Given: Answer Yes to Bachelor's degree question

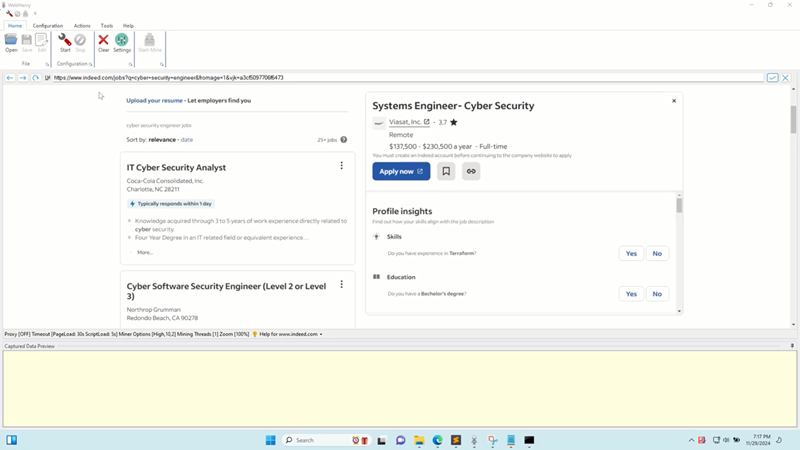Looking at the screenshot, I should click(x=631, y=294).
